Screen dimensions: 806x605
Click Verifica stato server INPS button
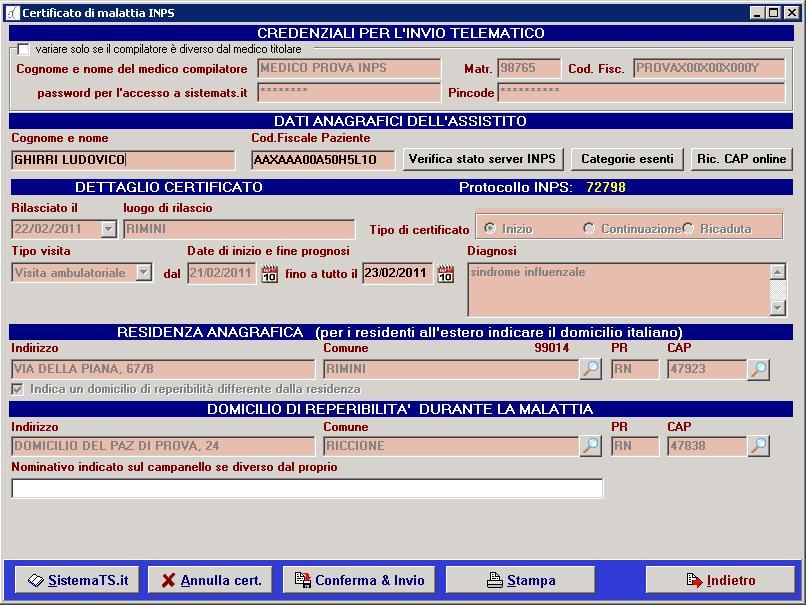[x=483, y=159]
